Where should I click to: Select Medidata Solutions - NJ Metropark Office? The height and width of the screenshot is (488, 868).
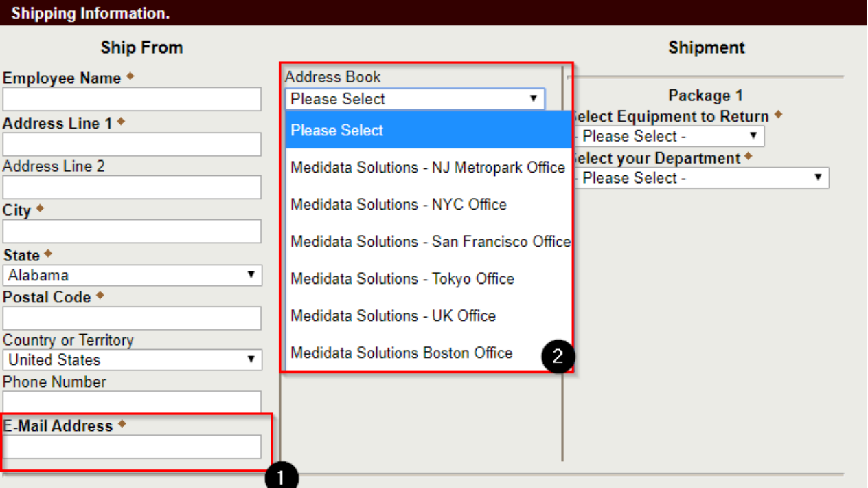(427, 168)
